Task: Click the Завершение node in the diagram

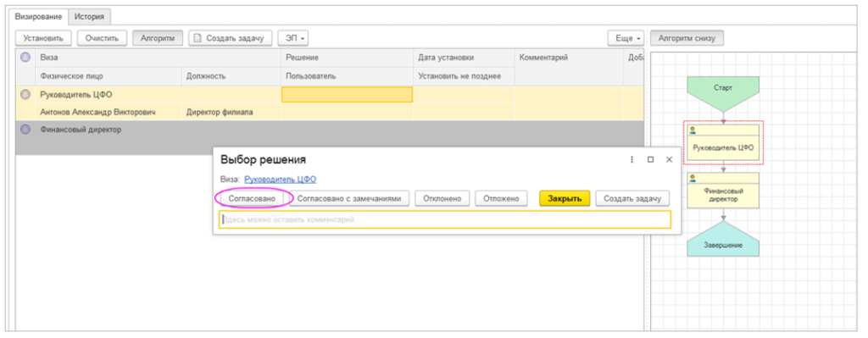Action: click(x=723, y=240)
